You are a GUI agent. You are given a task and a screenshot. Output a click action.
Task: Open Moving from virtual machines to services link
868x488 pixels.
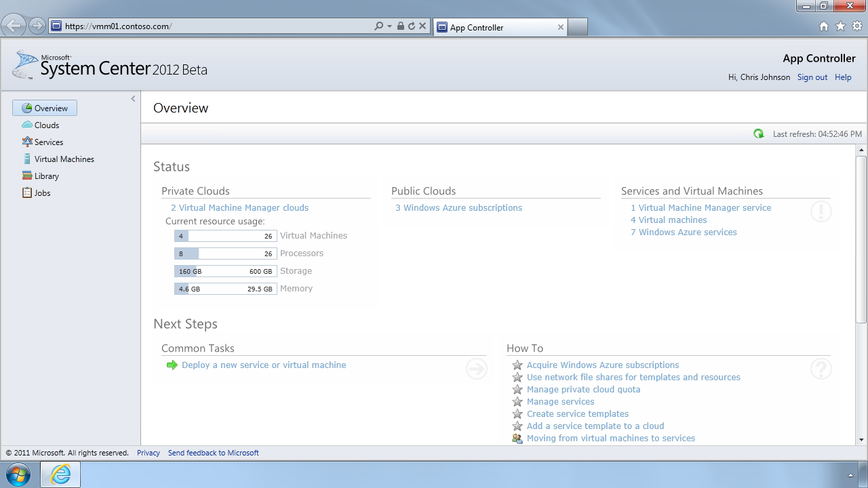(611, 439)
